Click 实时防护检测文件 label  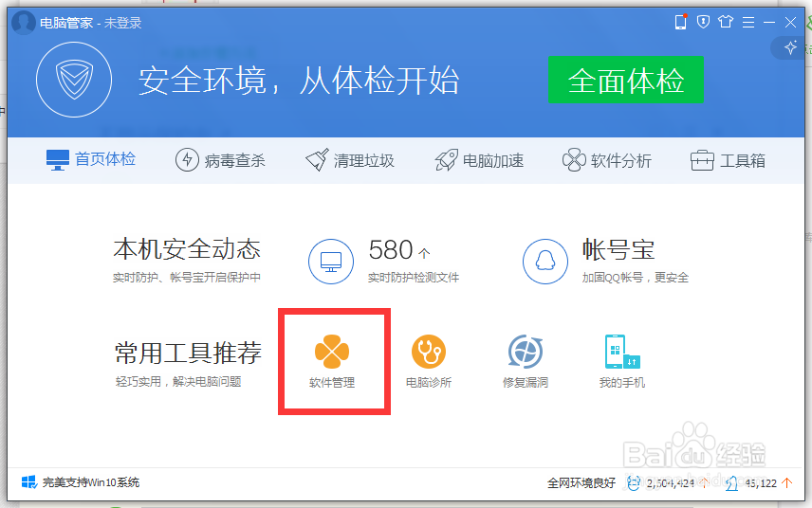tap(414, 278)
